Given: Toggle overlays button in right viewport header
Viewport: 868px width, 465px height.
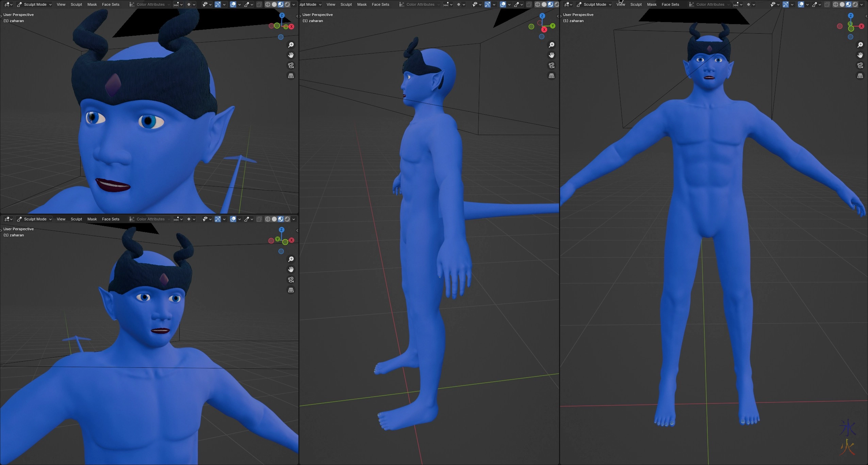Looking at the screenshot, I should (x=801, y=4).
